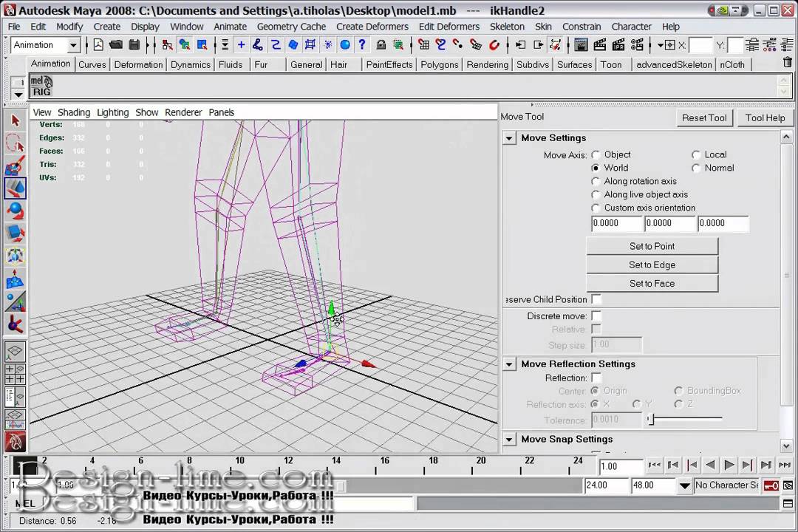
Task: Enable the Reflection checkbox
Action: click(596, 378)
